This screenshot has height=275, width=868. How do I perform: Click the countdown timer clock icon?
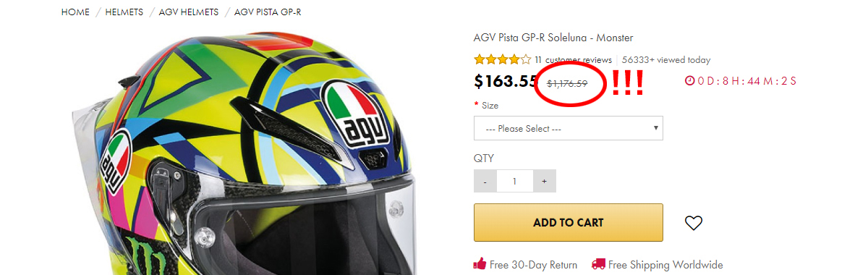(689, 80)
